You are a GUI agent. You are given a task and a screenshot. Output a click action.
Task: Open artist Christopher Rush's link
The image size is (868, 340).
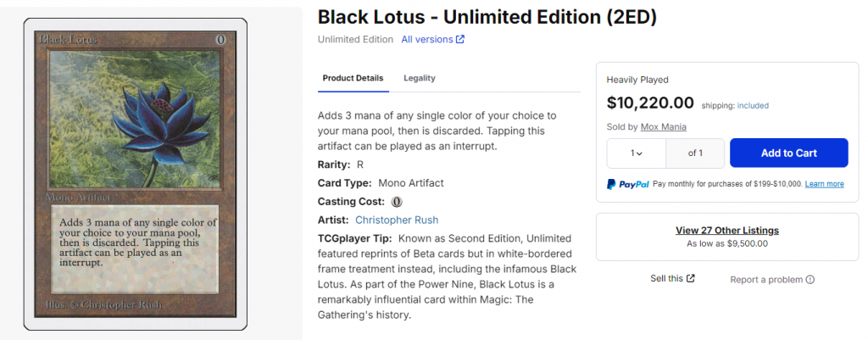(396, 220)
